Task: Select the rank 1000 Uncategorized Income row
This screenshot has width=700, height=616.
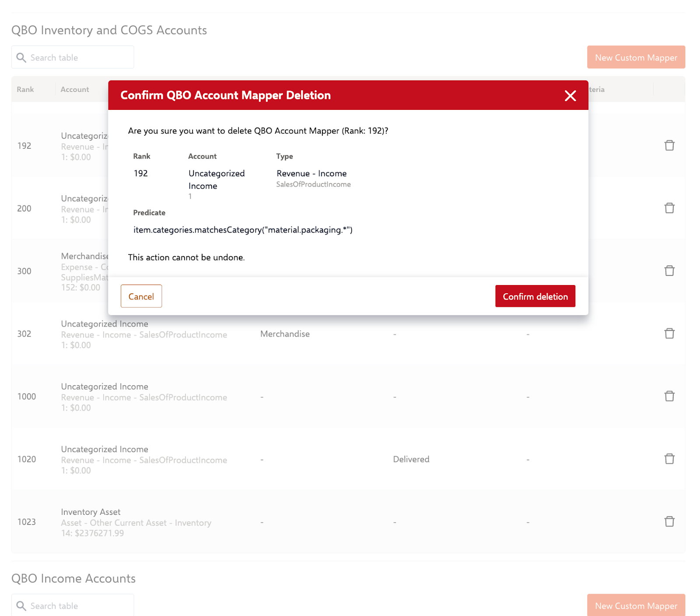Action: pos(143,397)
